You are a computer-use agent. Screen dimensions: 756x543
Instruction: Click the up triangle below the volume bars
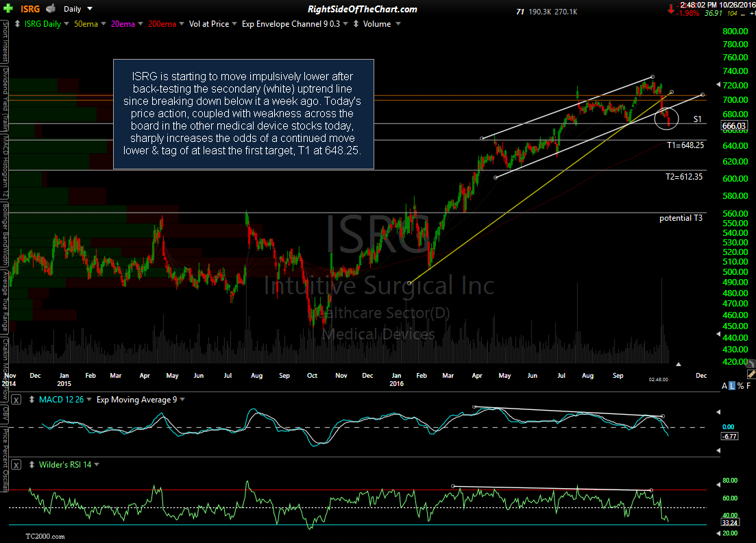tap(679, 364)
